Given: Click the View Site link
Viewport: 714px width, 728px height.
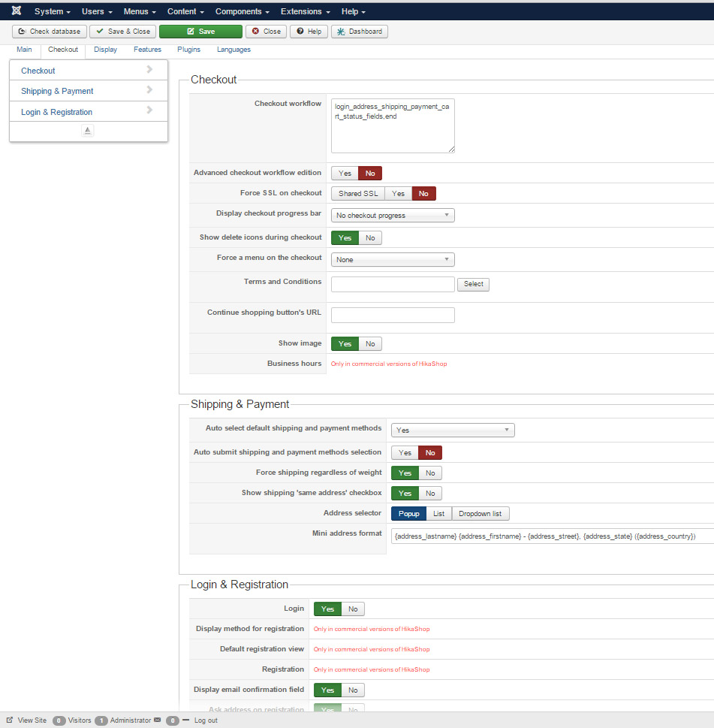Looking at the screenshot, I should click(x=32, y=720).
